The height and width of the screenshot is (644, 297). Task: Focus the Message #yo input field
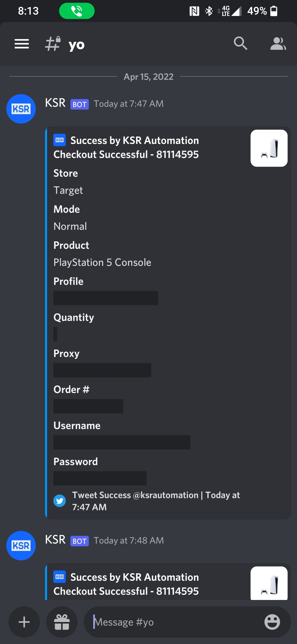coord(176,622)
